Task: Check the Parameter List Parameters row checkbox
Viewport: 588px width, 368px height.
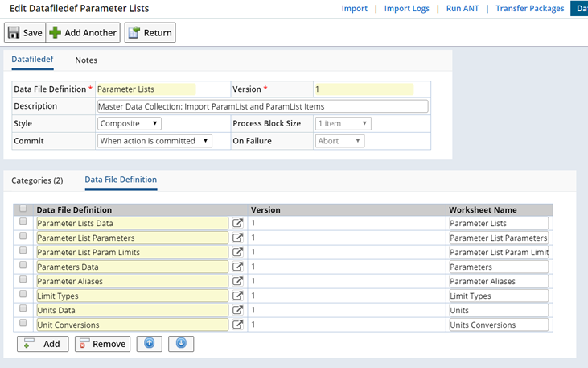Action: (x=23, y=236)
